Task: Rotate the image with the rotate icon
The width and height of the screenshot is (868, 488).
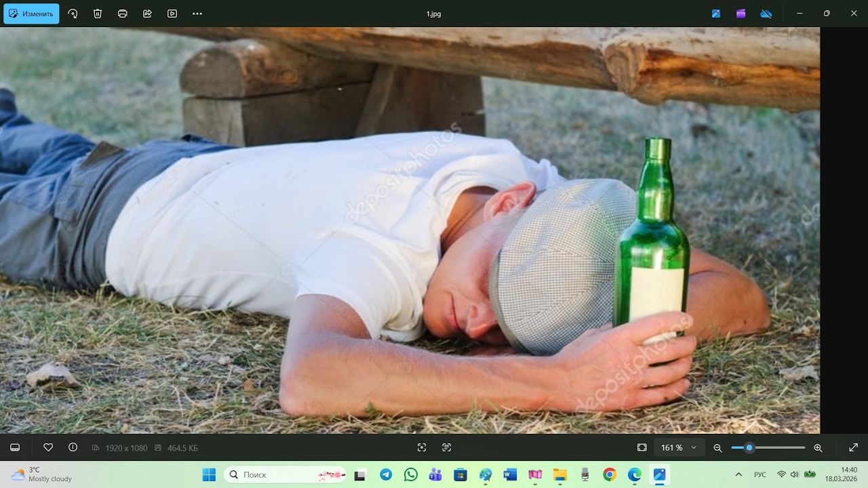Action: [x=73, y=14]
